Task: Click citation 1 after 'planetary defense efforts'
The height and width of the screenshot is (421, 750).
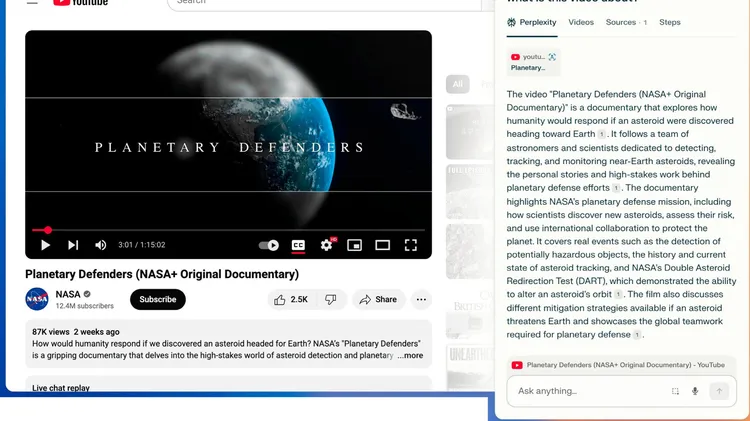Action: click(x=616, y=188)
